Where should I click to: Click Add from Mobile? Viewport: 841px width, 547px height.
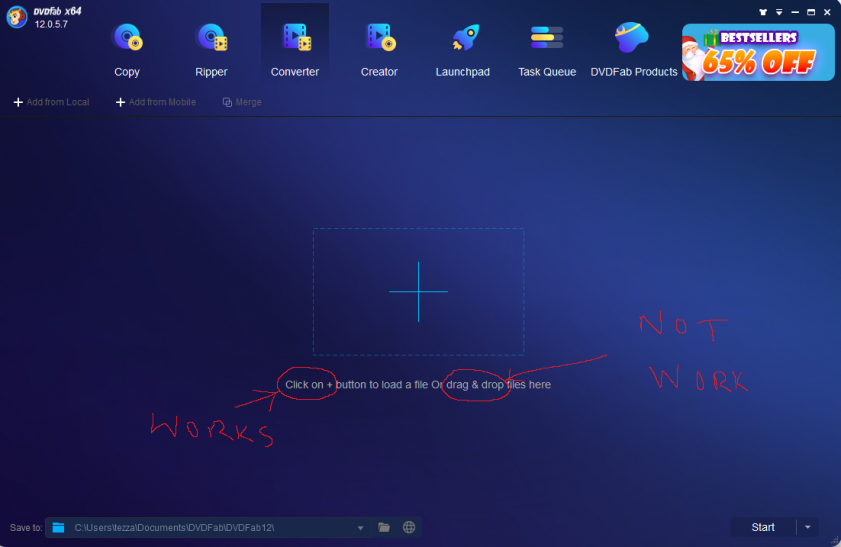(x=156, y=102)
